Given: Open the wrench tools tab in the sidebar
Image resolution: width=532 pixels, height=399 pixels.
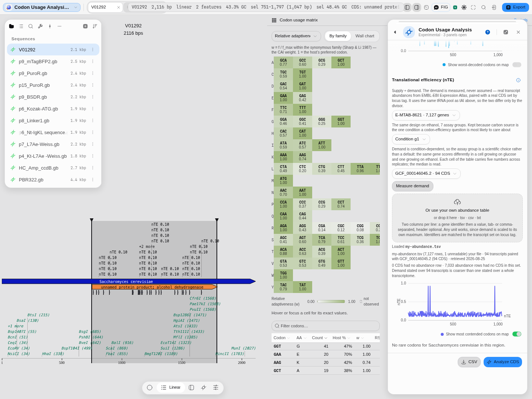Looking at the screenshot, I should coord(40,26).
